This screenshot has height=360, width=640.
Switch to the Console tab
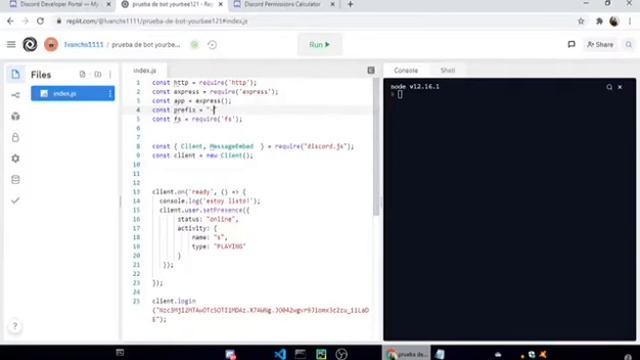[406, 70]
